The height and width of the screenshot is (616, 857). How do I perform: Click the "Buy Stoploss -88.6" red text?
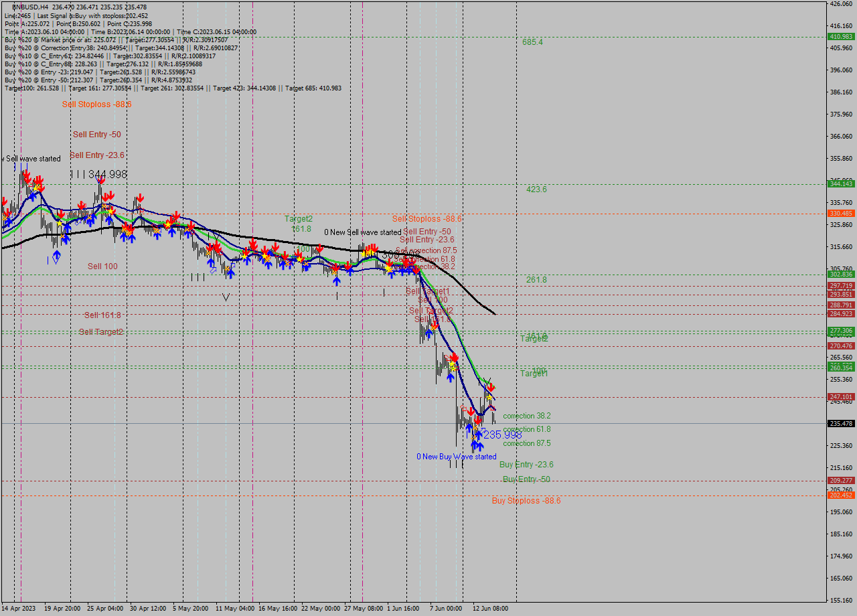[x=526, y=500]
